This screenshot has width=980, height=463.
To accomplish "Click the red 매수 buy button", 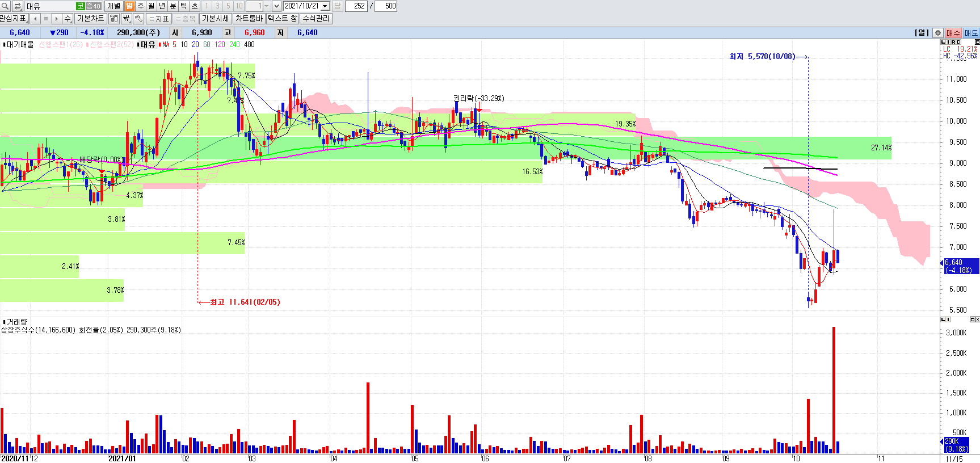I will 953,33.
